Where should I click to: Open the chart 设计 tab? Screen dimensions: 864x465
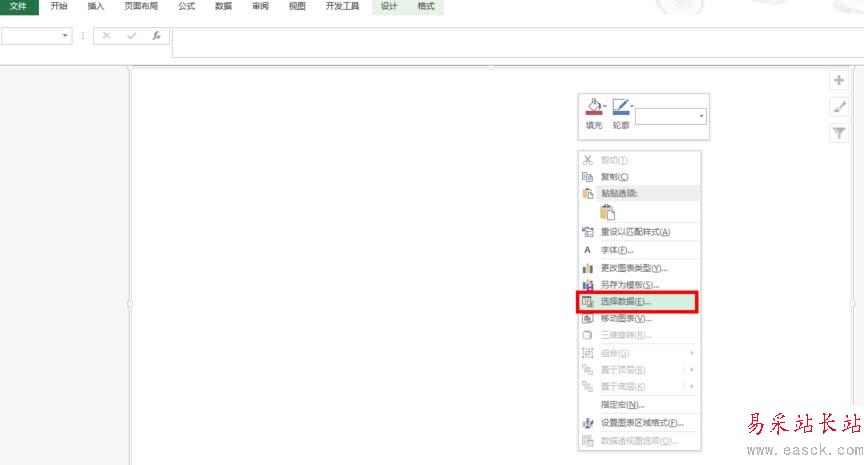[x=389, y=7]
